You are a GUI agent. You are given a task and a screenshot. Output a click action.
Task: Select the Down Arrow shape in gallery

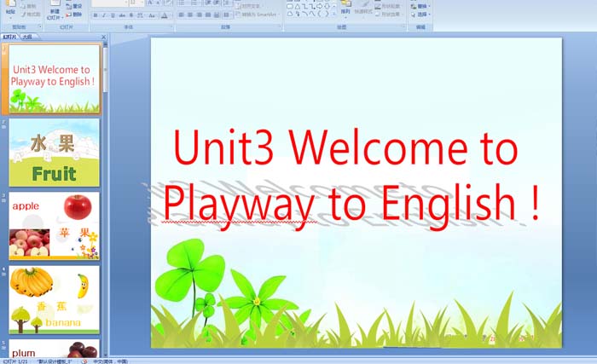pos(327,6)
